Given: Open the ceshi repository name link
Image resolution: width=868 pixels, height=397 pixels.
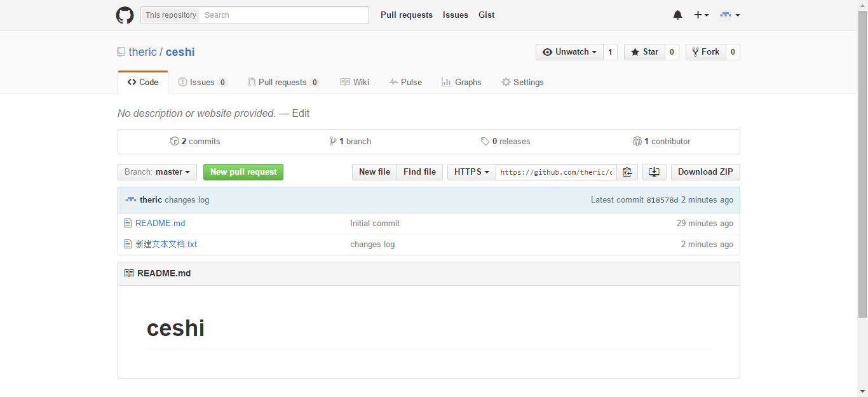Looking at the screenshot, I should [180, 52].
